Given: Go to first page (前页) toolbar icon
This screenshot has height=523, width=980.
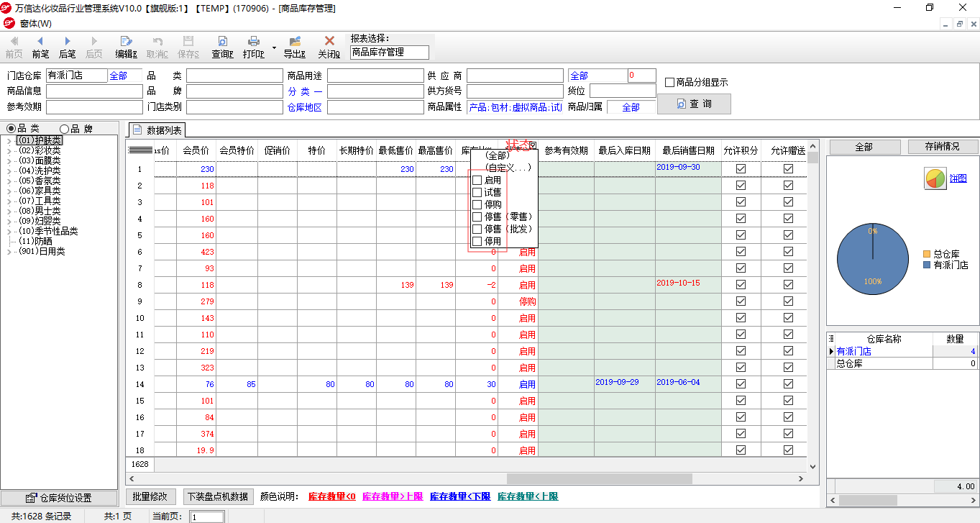Looking at the screenshot, I should pyautogui.click(x=14, y=41).
